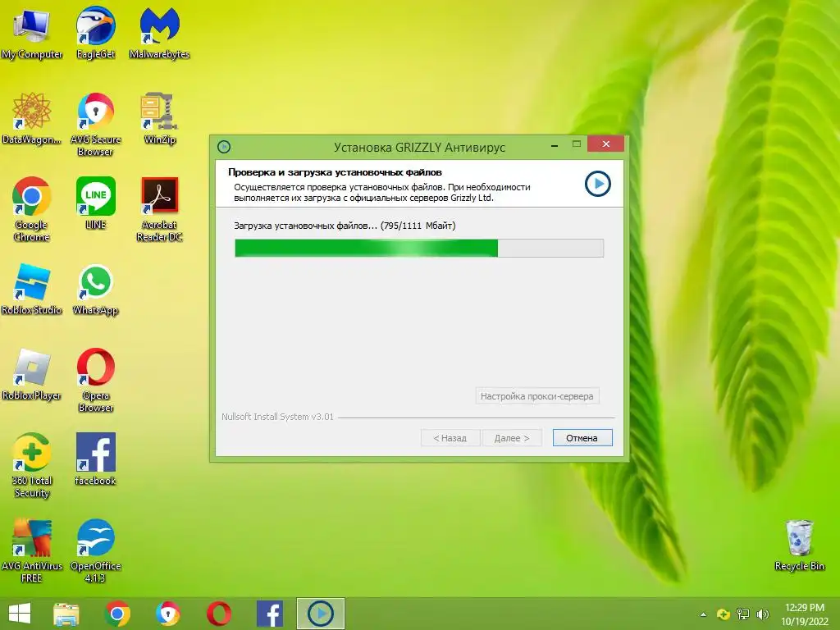Open the volume tray icon

[762, 614]
